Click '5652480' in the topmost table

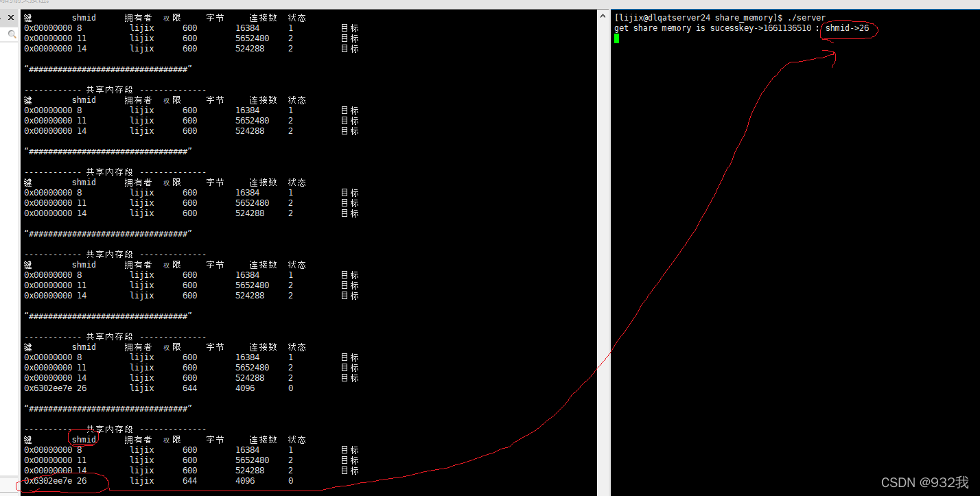click(x=252, y=38)
